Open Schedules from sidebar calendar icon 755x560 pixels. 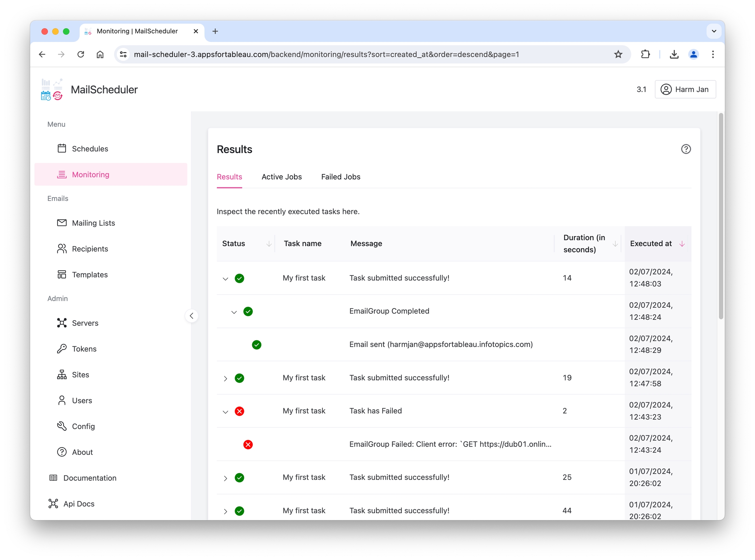tap(62, 148)
